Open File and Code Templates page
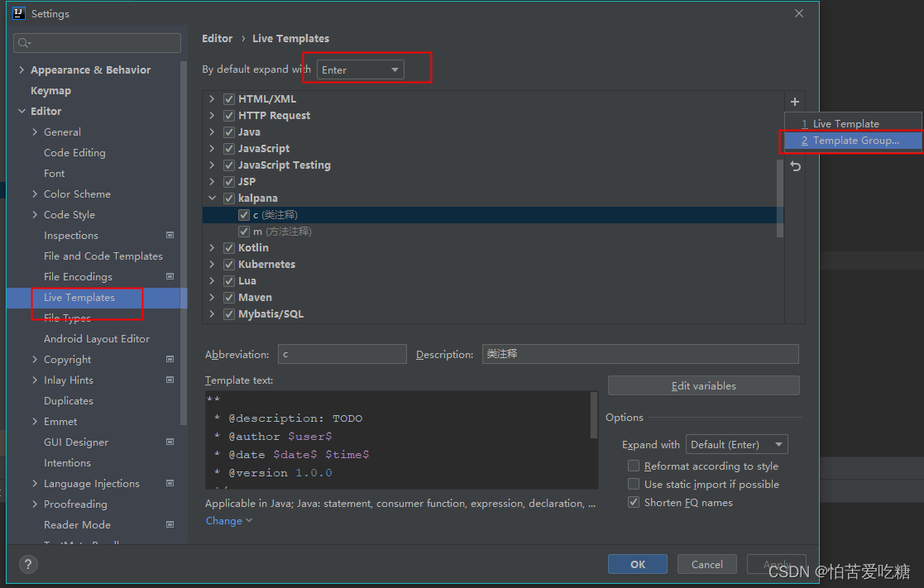This screenshot has width=924, height=588. pyautogui.click(x=103, y=256)
